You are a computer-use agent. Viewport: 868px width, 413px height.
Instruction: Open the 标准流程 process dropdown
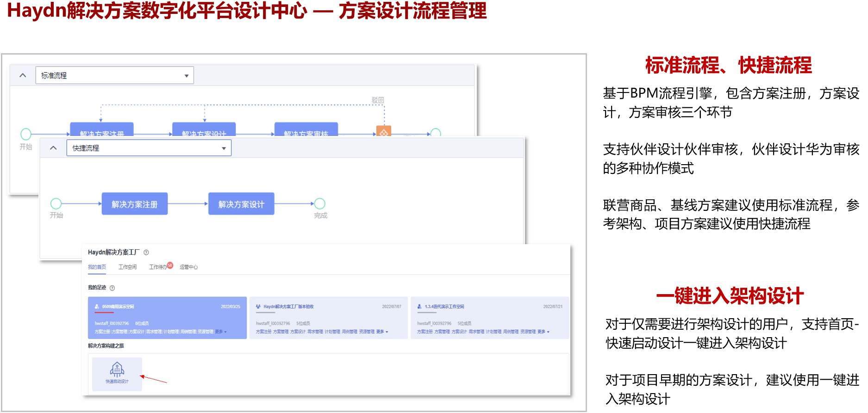click(x=114, y=75)
